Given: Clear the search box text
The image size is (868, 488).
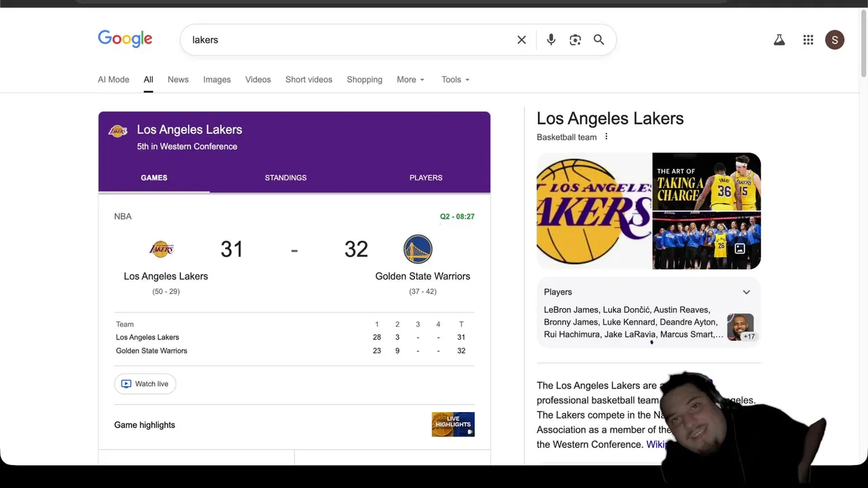Looking at the screenshot, I should pyautogui.click(x=521, y=40).
